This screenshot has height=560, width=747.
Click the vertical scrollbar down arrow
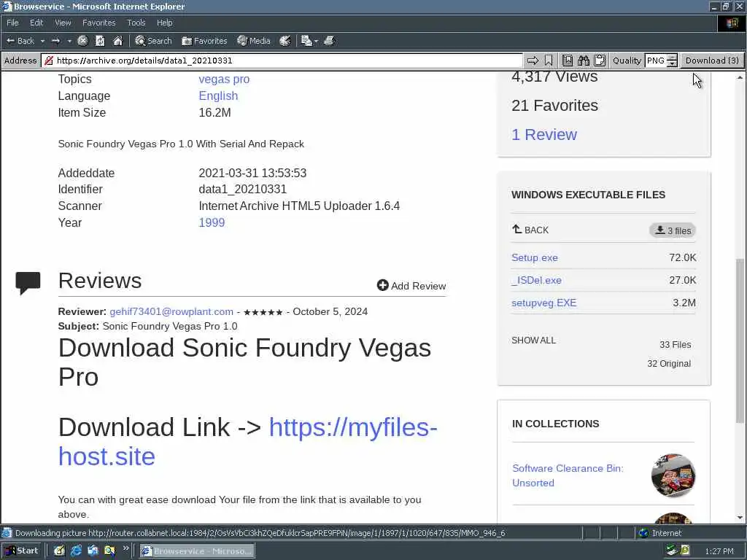740,518
